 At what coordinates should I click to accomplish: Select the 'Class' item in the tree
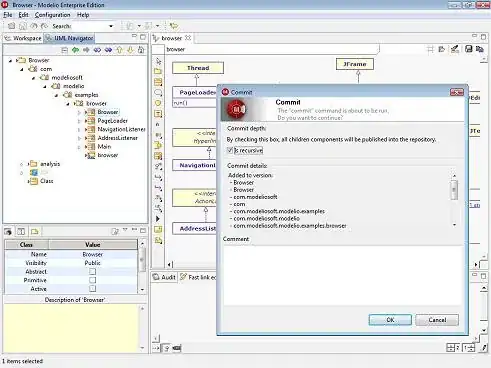[46, 181]
